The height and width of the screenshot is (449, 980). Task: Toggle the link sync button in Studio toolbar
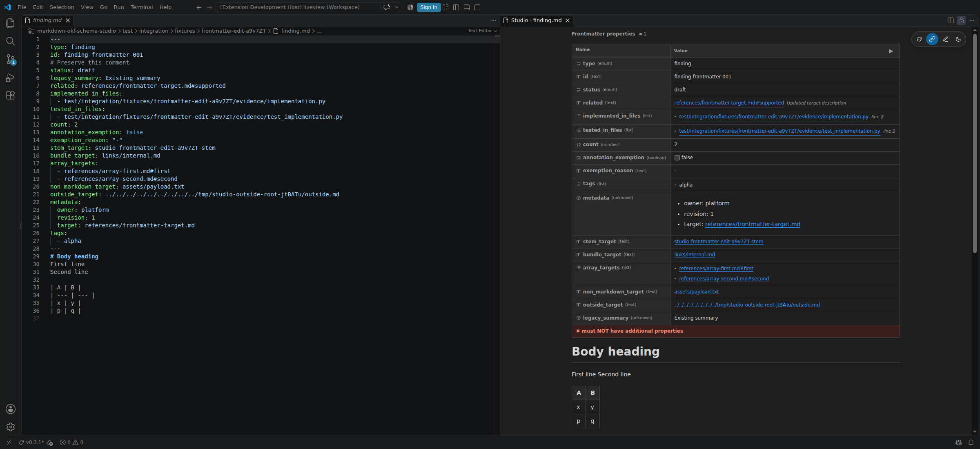pos(932,39)
